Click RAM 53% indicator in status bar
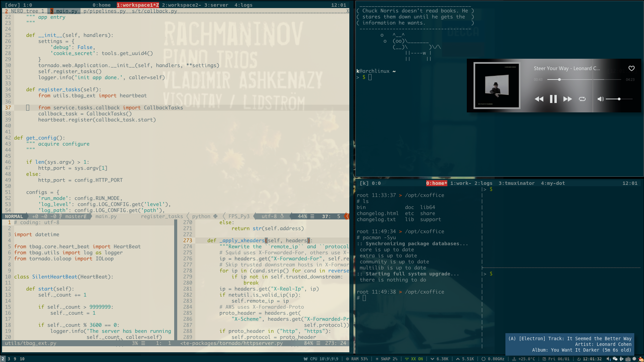The image size is (644, 362). (x=357, y=359)
